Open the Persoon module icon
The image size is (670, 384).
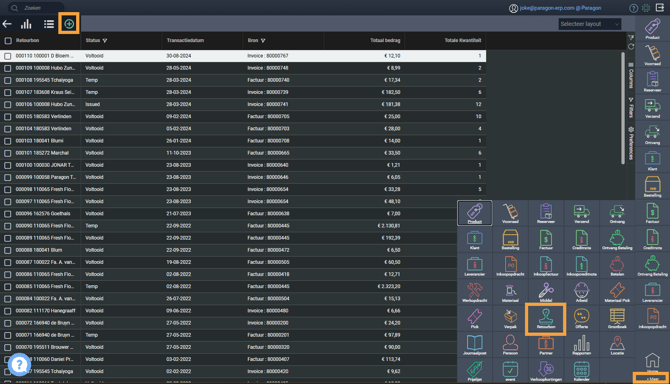510,345
